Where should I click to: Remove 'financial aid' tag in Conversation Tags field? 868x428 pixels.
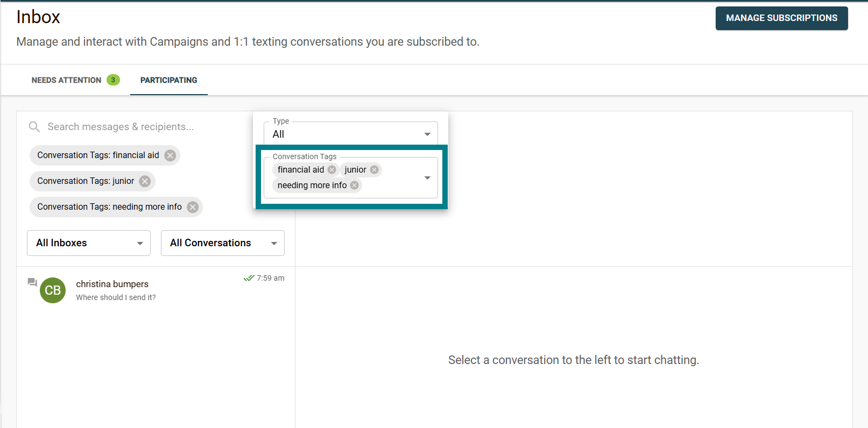[x=332, y=170]
